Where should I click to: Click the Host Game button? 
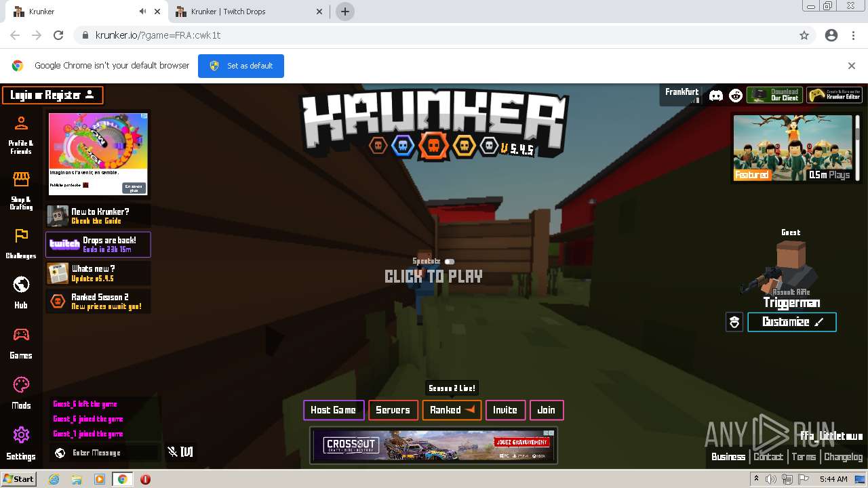coord(334,410)
